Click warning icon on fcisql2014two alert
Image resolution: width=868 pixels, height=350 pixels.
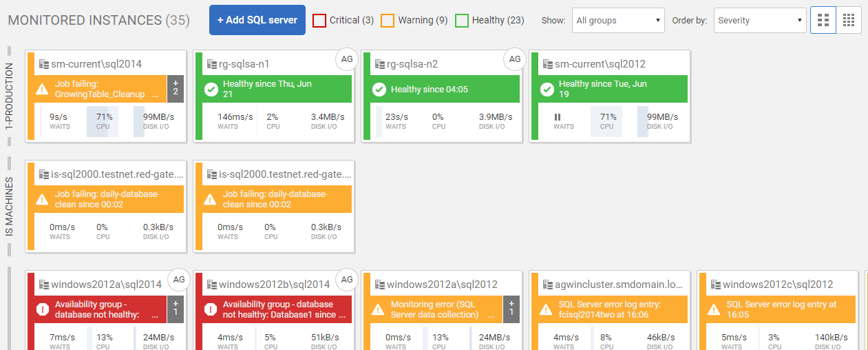[546, 309]
